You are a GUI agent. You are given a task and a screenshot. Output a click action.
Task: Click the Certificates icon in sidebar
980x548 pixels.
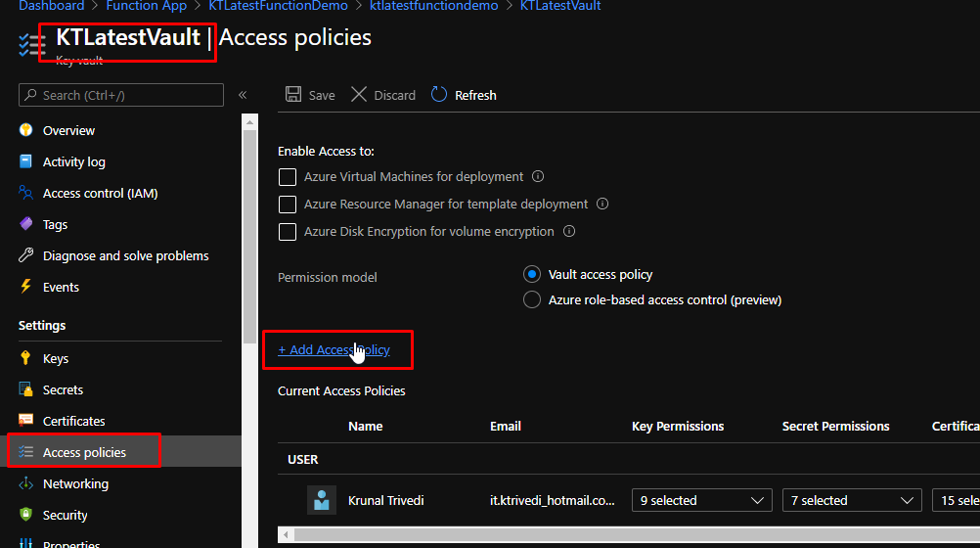click(x=25, y=421)
